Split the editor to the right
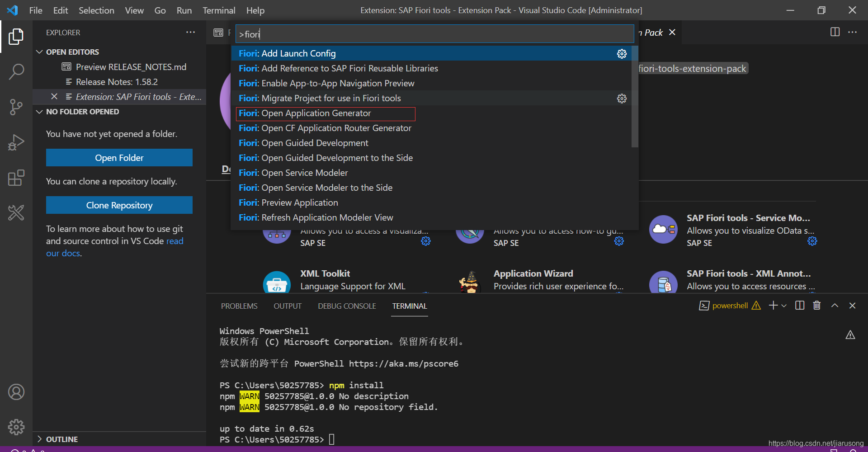The width and height of the screenshot is (868, 452). (x=835, y=32)
